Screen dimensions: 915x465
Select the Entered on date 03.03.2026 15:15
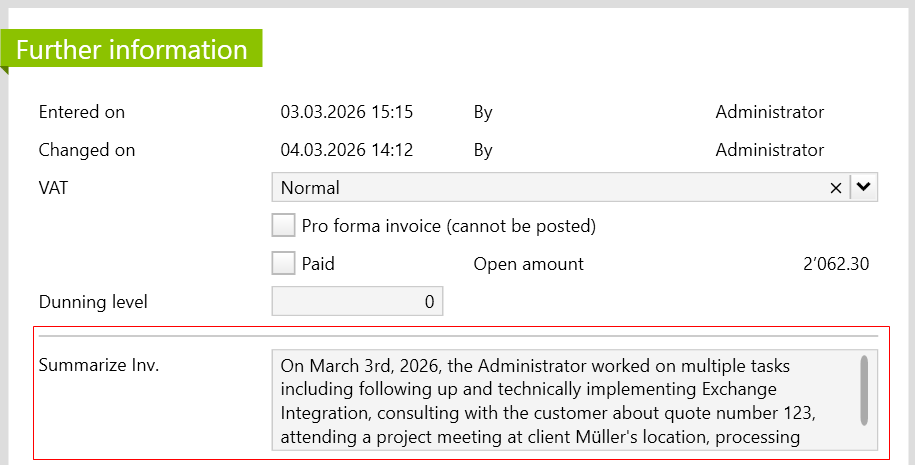(x=347, y=112)
